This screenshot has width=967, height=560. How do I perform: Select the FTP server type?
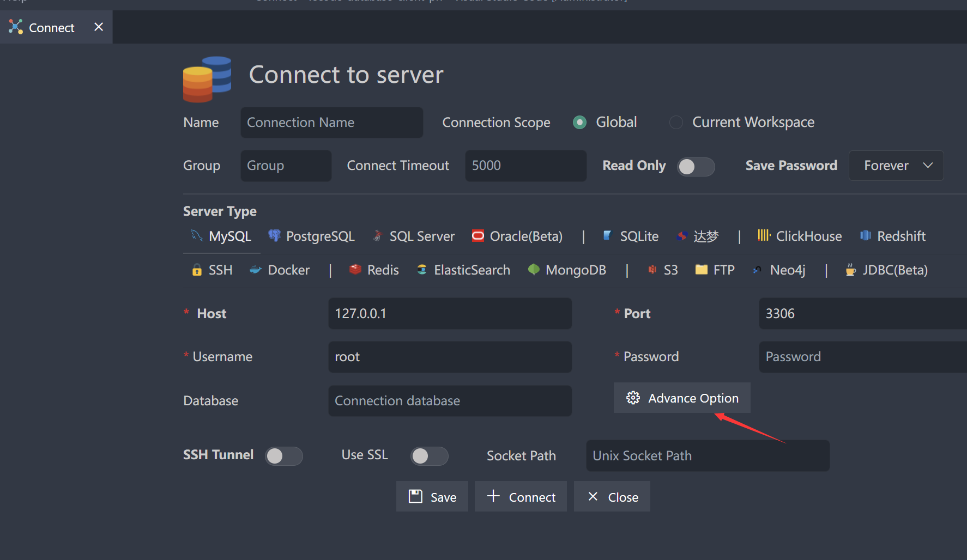pos(723,270)
